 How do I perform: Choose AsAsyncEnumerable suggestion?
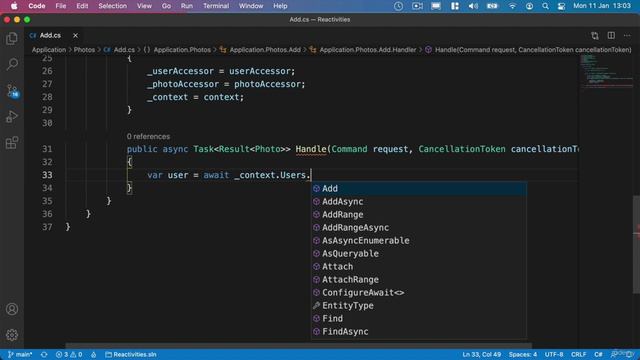pos(419,241)
